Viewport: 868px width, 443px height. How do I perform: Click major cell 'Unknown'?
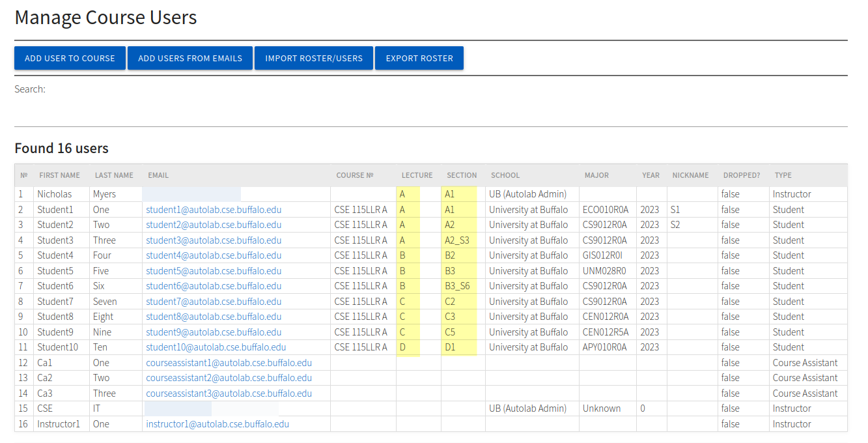tap(602, 408)
